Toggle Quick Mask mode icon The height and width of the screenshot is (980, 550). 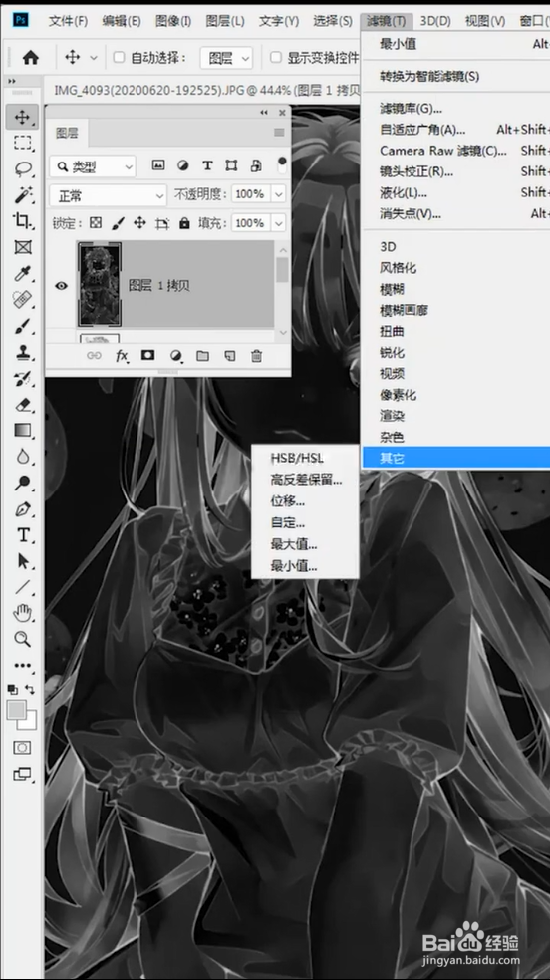[23, 748]
